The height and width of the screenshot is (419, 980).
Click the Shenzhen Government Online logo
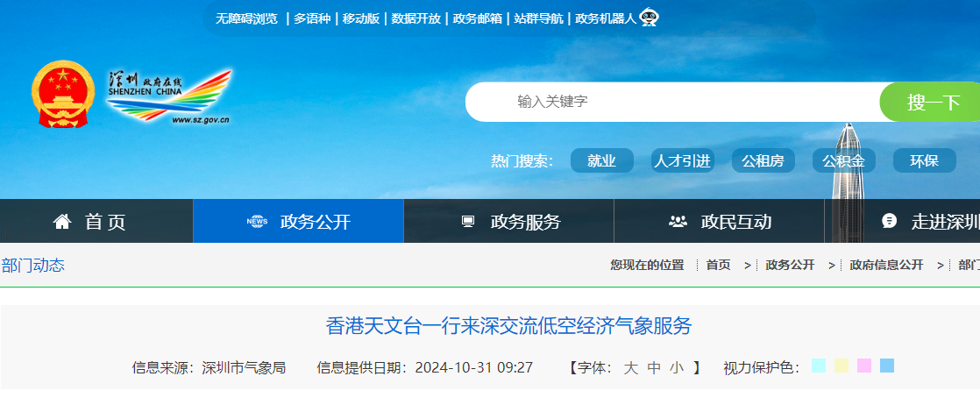(169, 96)
